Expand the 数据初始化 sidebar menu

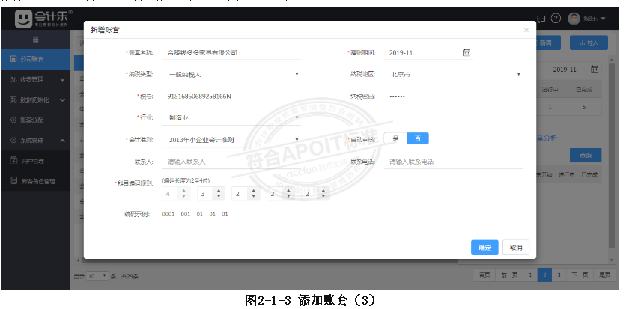click(x=36, y=100)
